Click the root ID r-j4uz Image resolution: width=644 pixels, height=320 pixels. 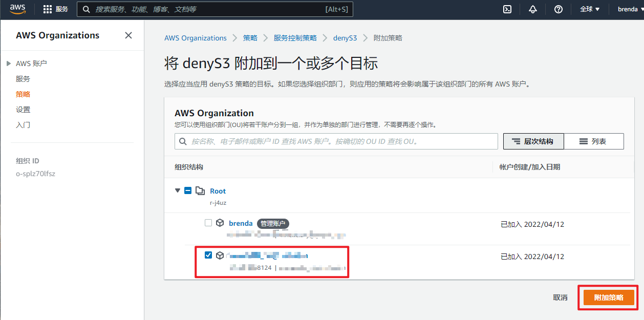tap(218, 202)
